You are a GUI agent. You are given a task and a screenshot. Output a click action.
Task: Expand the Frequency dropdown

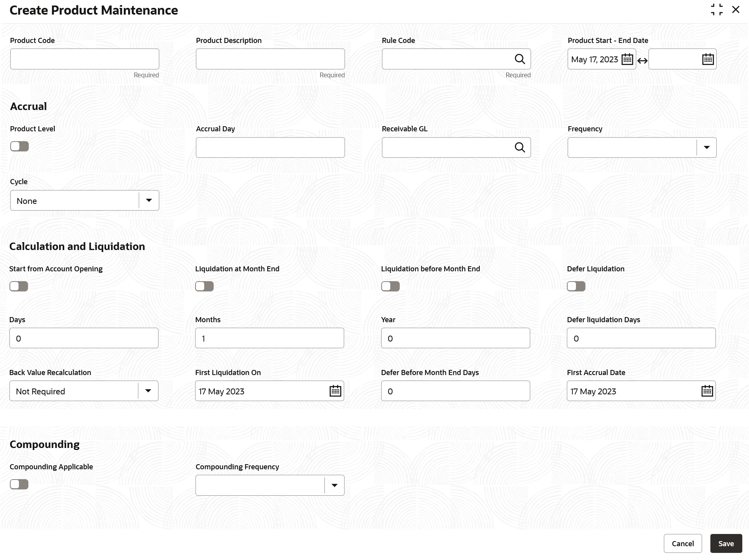[706, 147]
